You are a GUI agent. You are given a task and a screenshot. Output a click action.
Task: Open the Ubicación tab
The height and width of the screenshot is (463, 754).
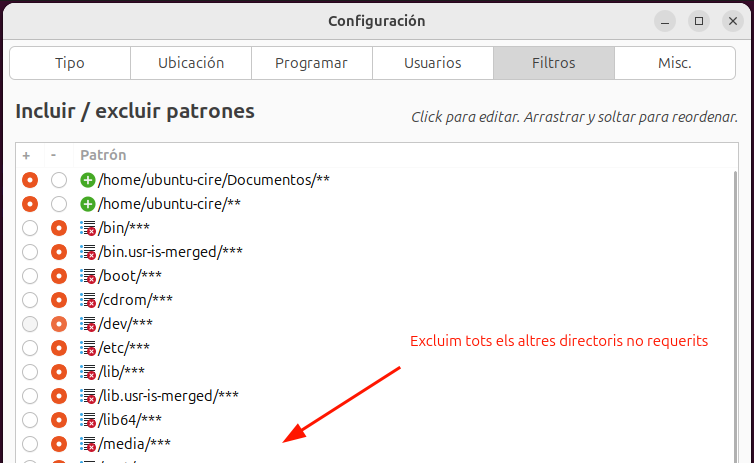pos(191,63)
